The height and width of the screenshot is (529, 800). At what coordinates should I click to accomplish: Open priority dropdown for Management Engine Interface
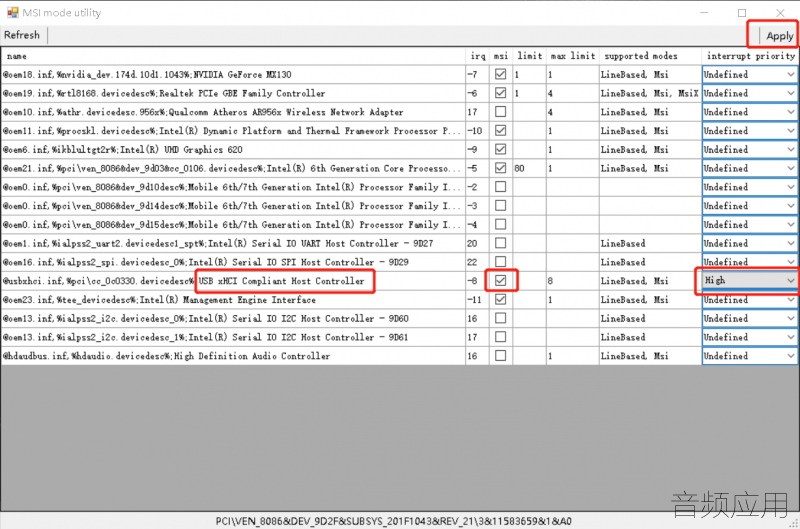[749, 299]
